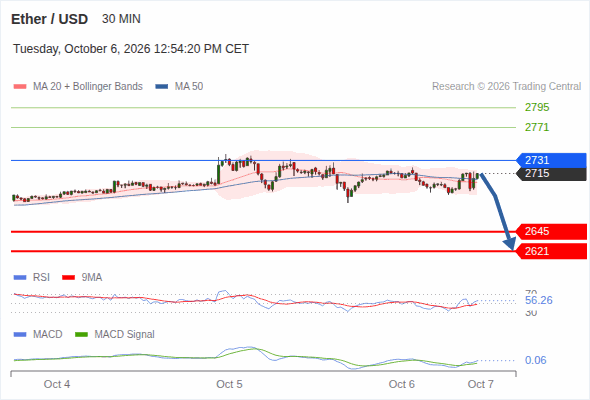Viewport: 590px width, 400px height.
Task: Click the black 2715 current price tag
Action: pos(551,173)
